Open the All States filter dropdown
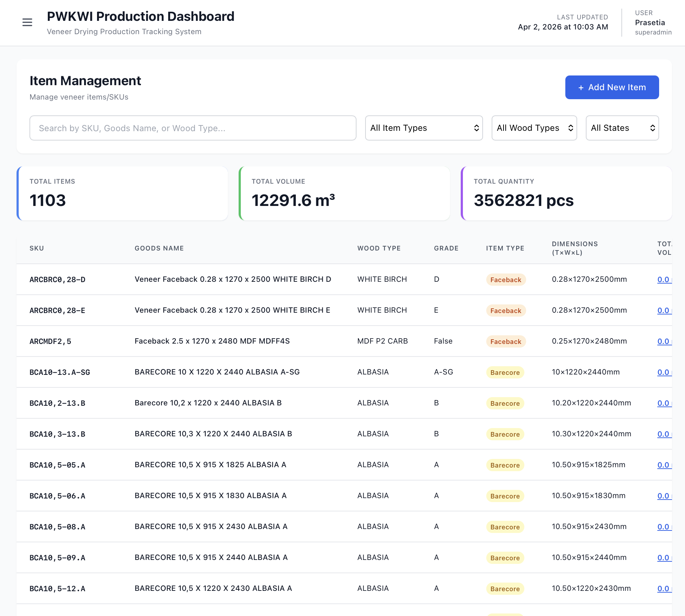685x616 pixels. point(622,128)
